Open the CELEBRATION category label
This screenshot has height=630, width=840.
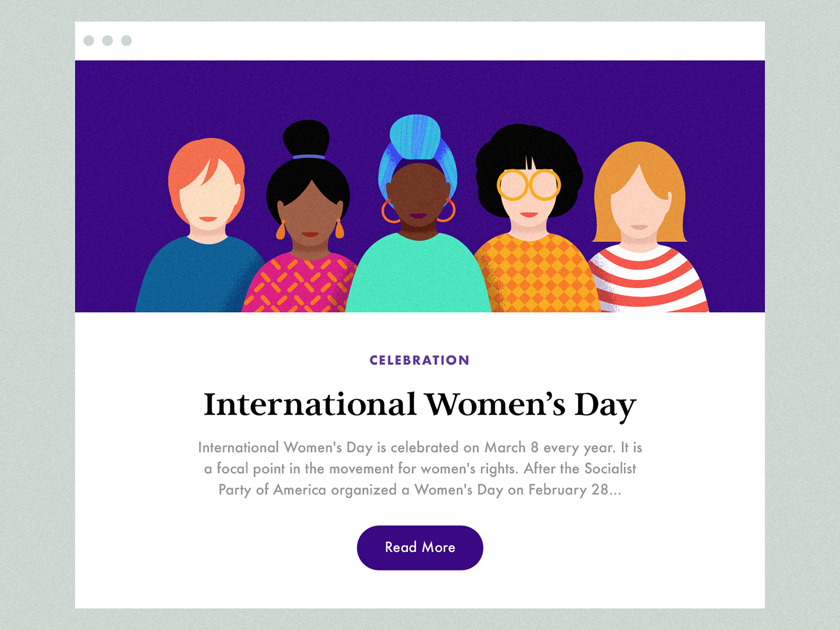point(419,360)
